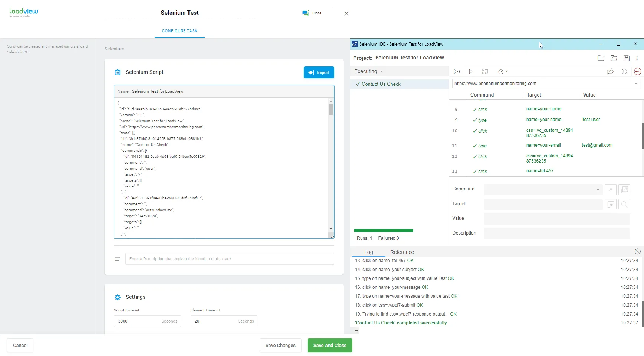Click open new window configuration icon
Image resolution: width=644 pixels, height=356 pixels.
(x=625, y=190)
